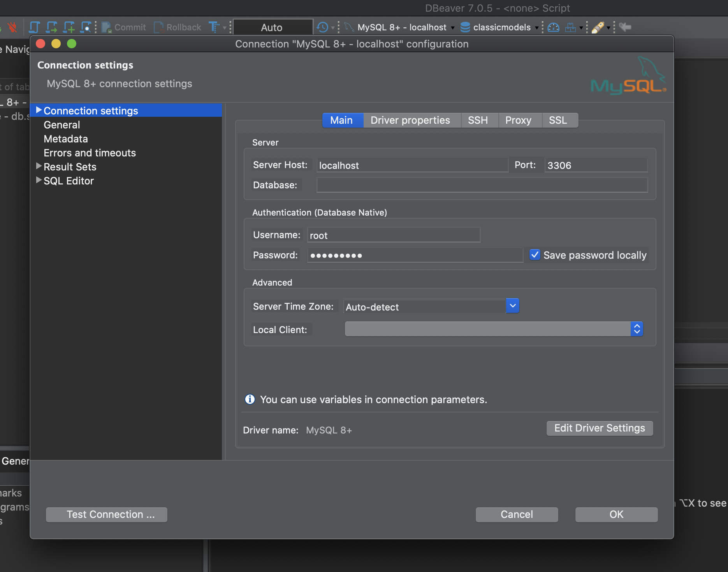Collapse the Connection settings tree arrow

point(39,110)
